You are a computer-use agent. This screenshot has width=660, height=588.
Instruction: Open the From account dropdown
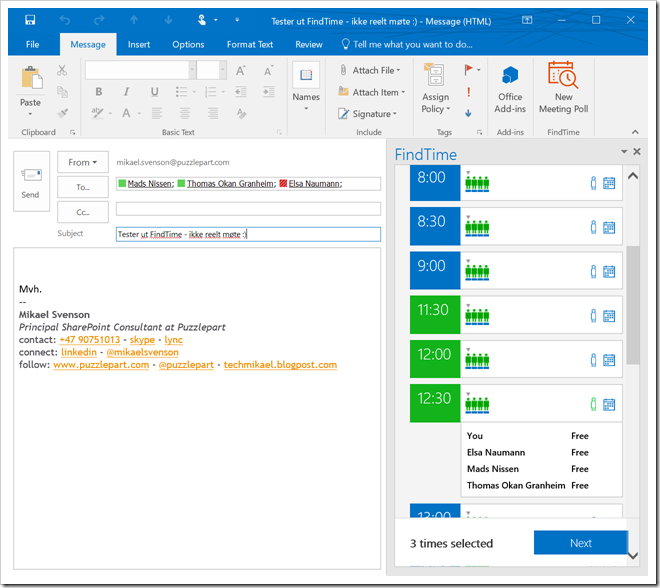point(82,162)
